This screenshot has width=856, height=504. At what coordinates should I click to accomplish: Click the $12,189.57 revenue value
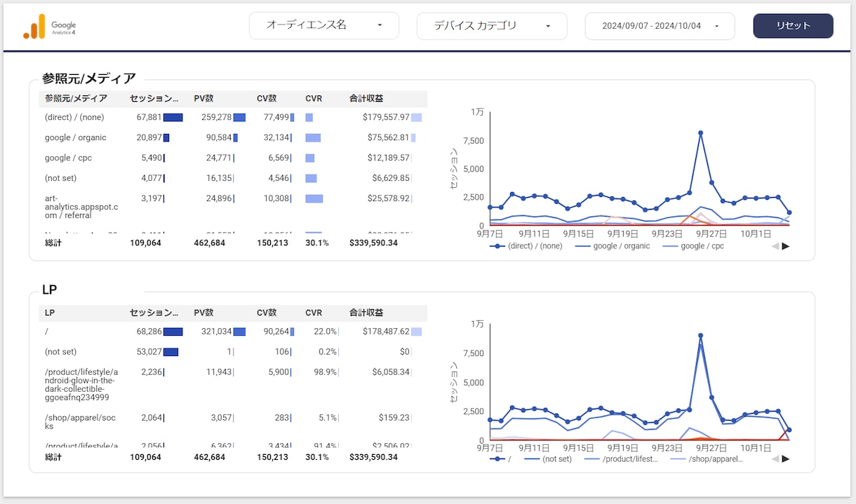click(389, 158)
